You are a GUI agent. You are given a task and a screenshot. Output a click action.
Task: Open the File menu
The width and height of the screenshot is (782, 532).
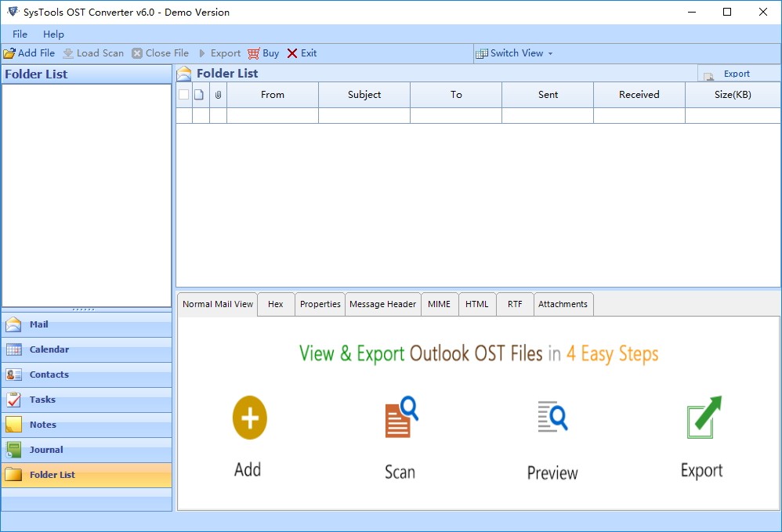pyautogui.click(x=20, y=34)
